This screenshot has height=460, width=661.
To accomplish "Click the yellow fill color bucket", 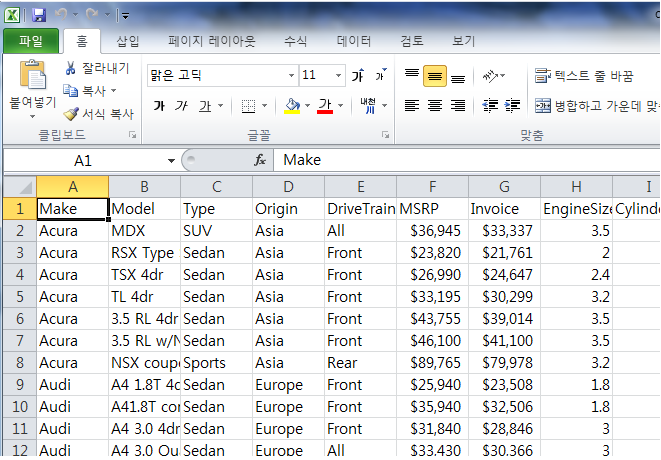I will [x=292, y=105].
